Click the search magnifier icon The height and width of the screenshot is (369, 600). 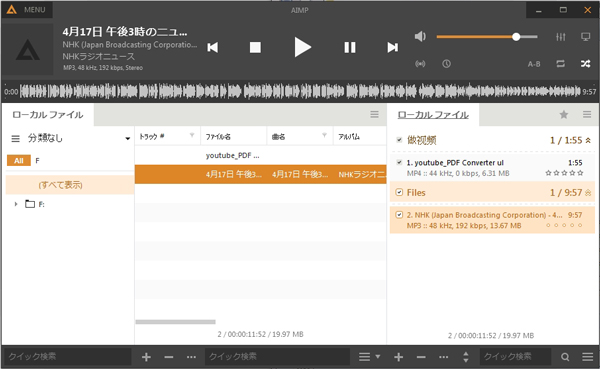565,357
